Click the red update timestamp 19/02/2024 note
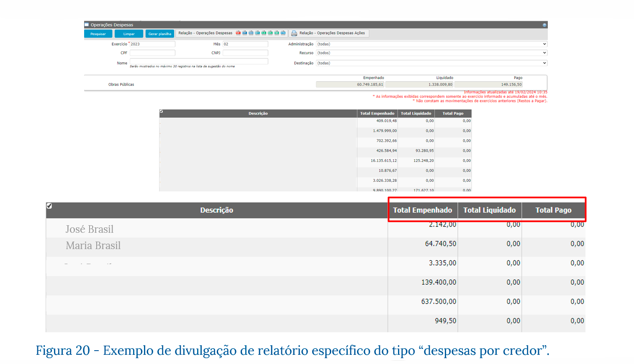This screenshot has width=634, height=364. 505,92
